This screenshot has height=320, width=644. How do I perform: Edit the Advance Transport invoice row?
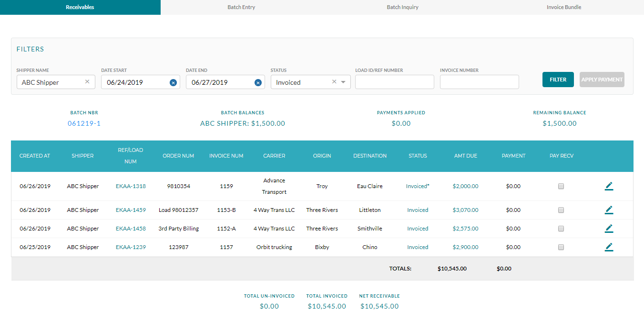coord(609,186)
